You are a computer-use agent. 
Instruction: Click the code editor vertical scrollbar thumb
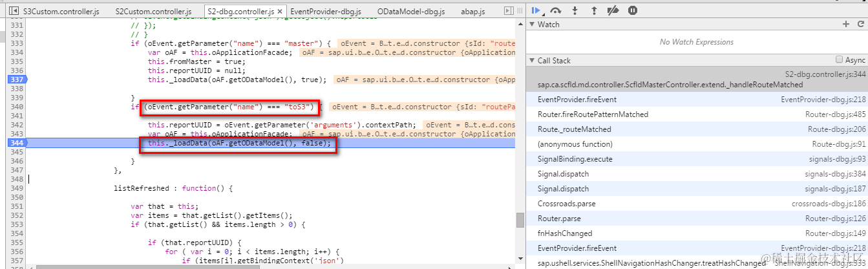[520, 221]
